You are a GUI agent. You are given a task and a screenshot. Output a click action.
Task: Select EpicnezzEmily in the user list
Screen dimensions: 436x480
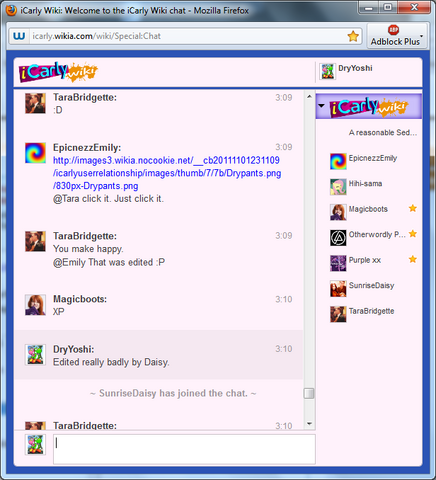click(373, 158)
